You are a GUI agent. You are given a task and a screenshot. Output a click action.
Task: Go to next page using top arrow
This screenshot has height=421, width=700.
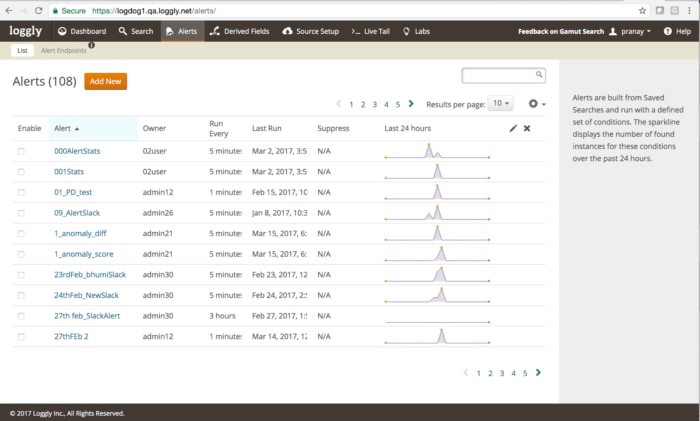[x=410, y=103]
